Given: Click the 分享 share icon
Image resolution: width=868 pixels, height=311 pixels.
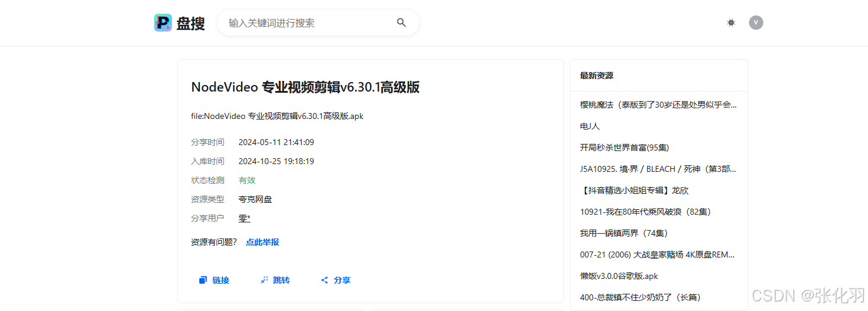Looking at the screenshot, I should pos(325,280).
